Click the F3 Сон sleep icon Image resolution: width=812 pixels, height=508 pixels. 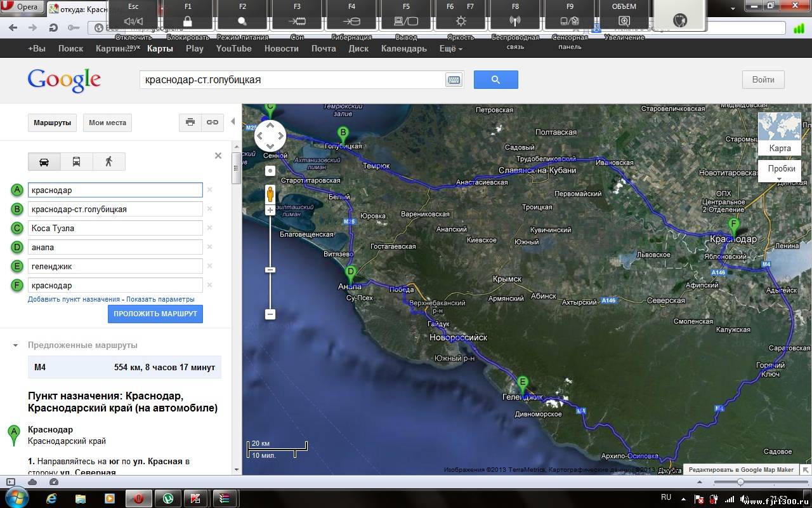[x=297, y=21]
